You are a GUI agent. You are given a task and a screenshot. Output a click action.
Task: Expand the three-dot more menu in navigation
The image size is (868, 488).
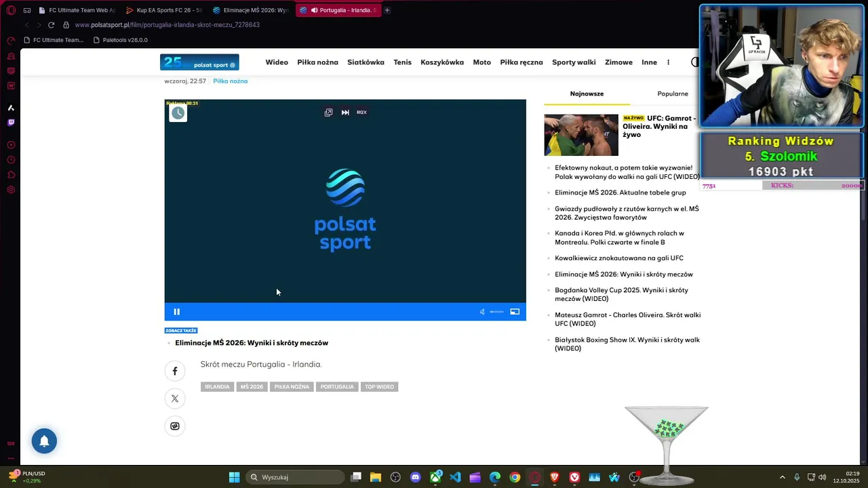point(668,62)
